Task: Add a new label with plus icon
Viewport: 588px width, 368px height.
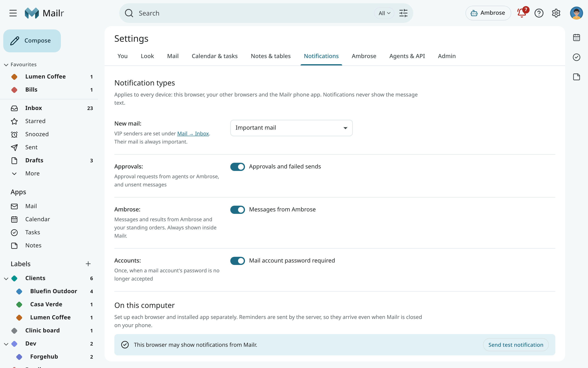Action: [x=88, y=264]
